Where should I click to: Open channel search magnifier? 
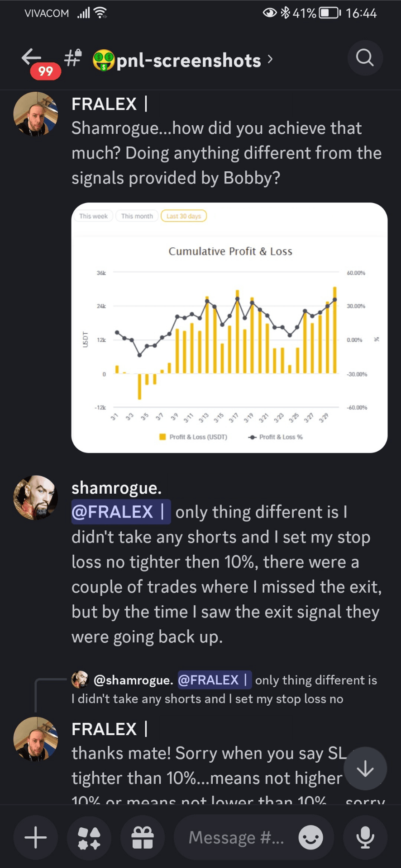coord(365,58)
